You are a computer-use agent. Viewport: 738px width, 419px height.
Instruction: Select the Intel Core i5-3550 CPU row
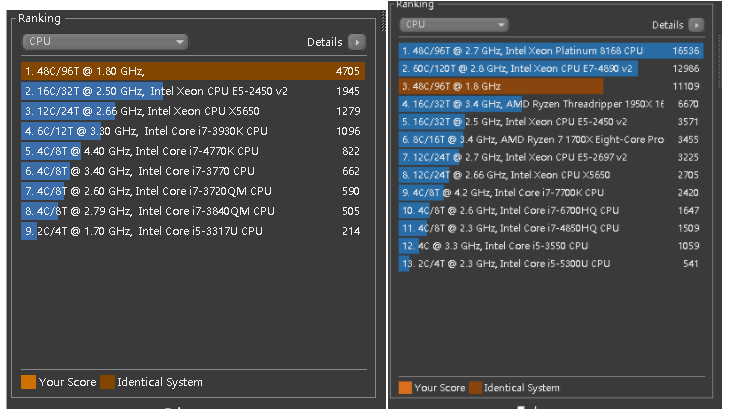[551, 246]
